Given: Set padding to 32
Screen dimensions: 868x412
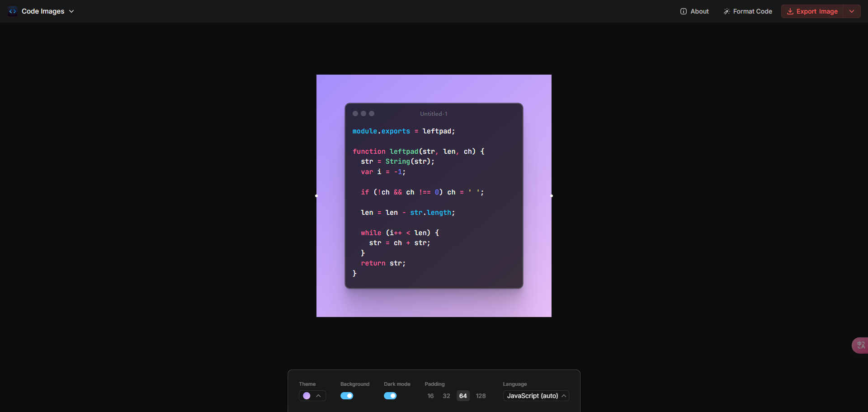Looking at the screenshot, I should [446, 396].
